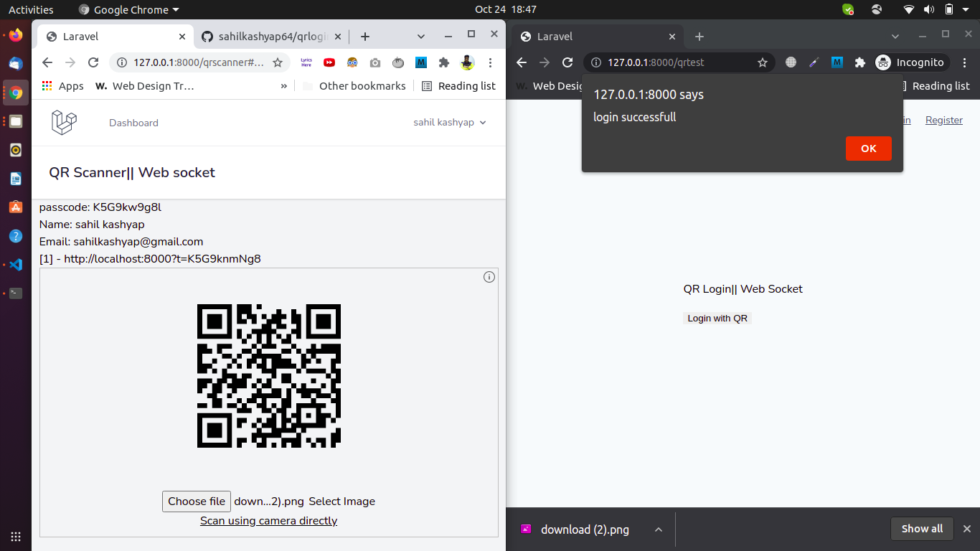Open the Extensions puzzle icon in left window

pos(444,62)
